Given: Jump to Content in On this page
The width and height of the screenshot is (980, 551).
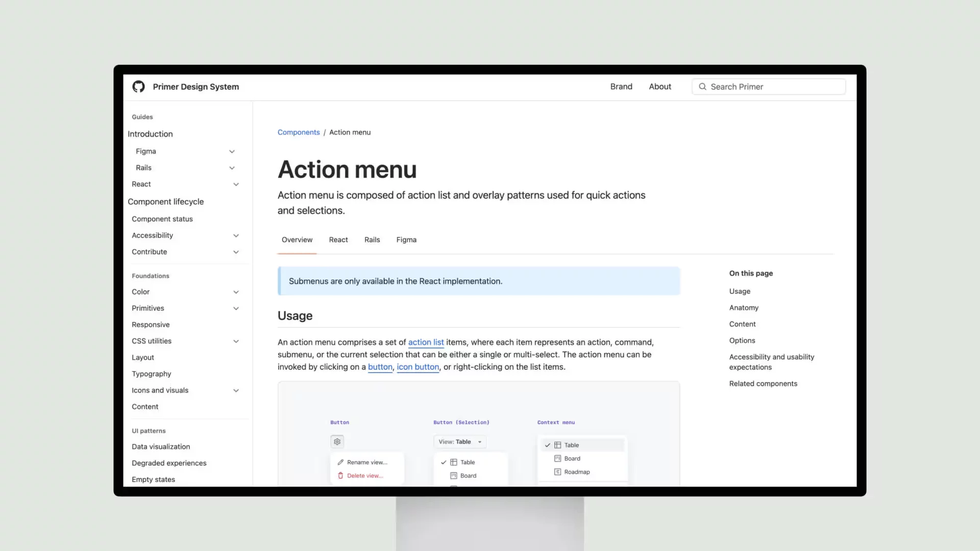Looking at the screenshot, I should 742,324.
